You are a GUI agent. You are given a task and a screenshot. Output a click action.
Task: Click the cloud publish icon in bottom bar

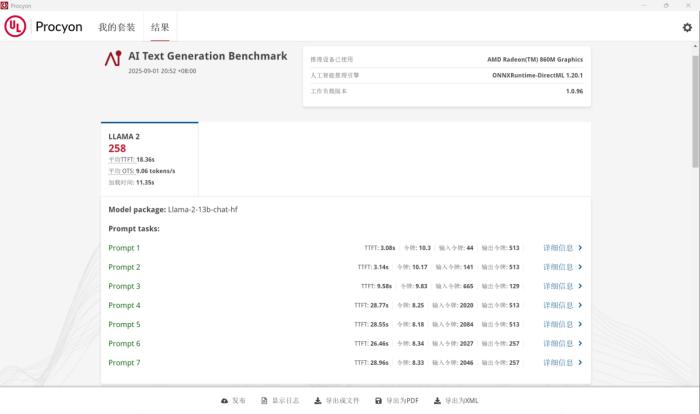pyautogui.click(x=225, y=401)
